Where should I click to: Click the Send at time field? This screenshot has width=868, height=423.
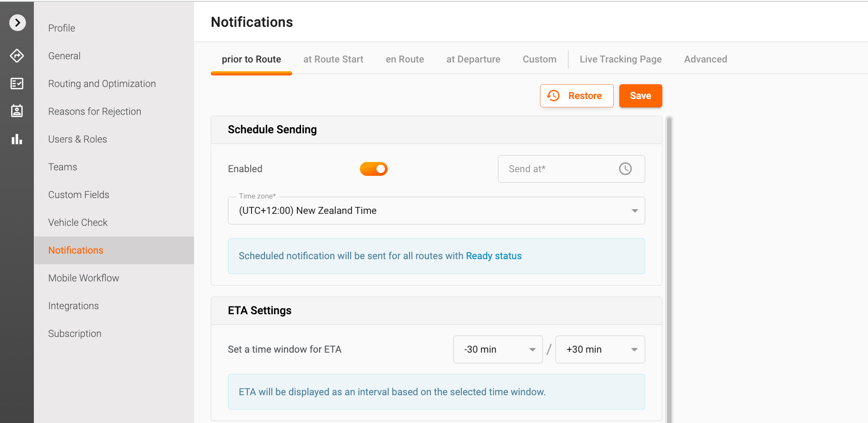pos(560,169)
